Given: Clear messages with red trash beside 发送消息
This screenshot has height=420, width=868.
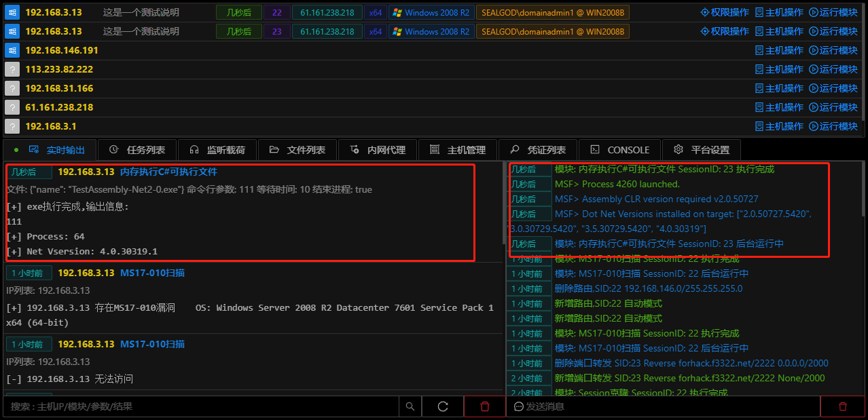Looking at the screenshot, I should point(843,406).
